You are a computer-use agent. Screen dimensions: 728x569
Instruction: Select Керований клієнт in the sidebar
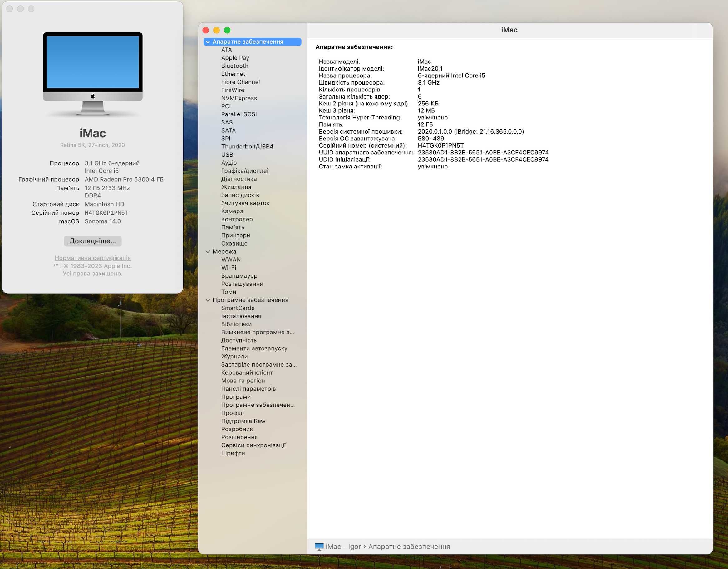click(x=247, y=373)
